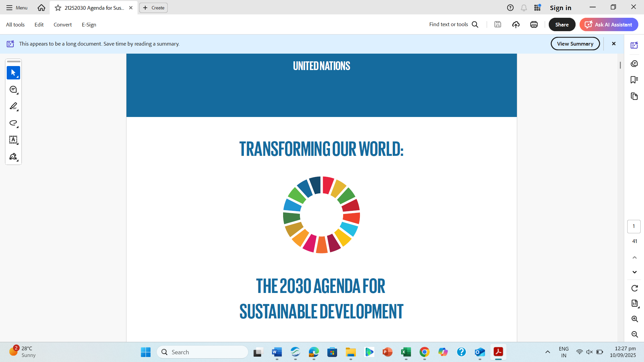Select the add text box tool
Image resolution: width=644 pixels, height=362 pixels.
(x=13, y=140)
